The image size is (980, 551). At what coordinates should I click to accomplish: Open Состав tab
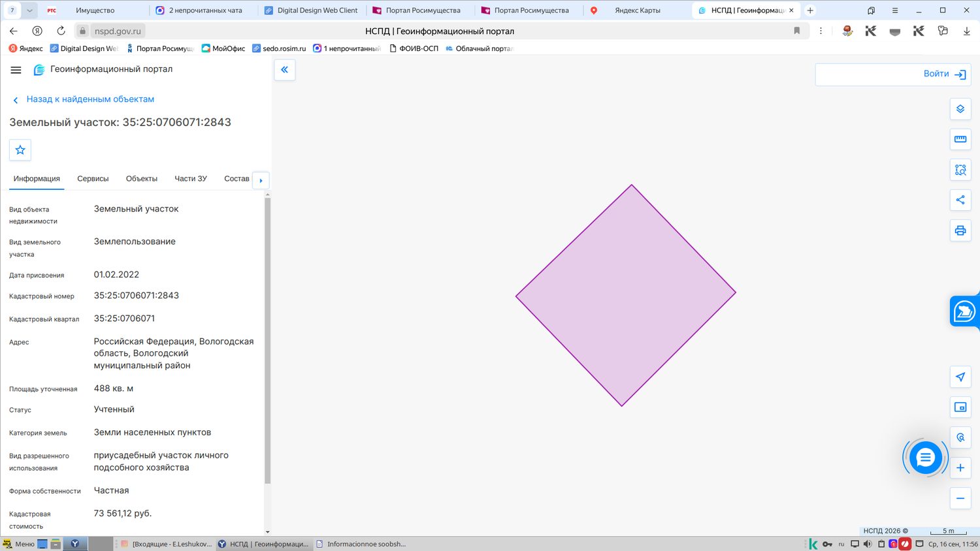(237, 179)
